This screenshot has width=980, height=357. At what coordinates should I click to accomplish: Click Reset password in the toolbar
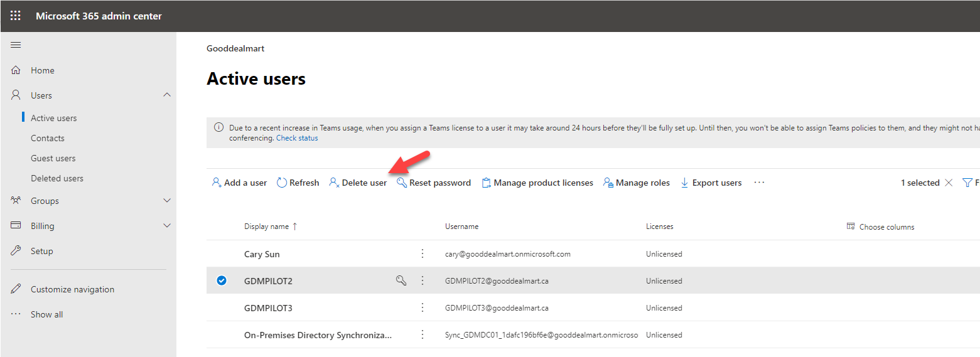tap(434, 183)
